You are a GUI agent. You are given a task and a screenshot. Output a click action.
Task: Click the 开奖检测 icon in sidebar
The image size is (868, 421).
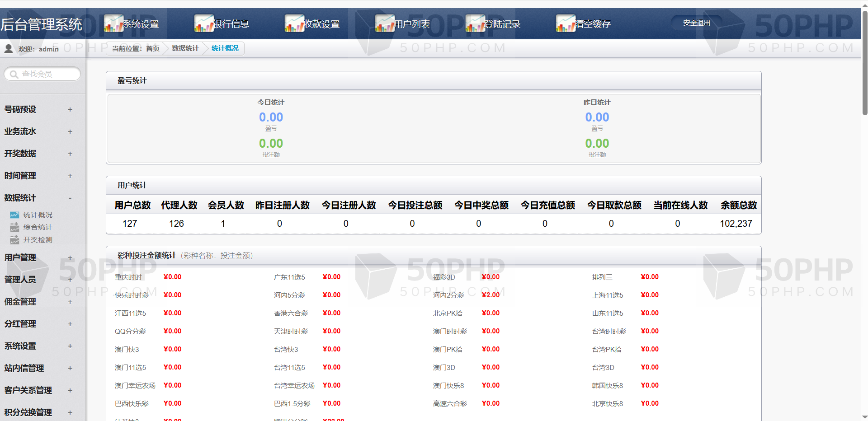pyautogui.click(x=14, y=240)
